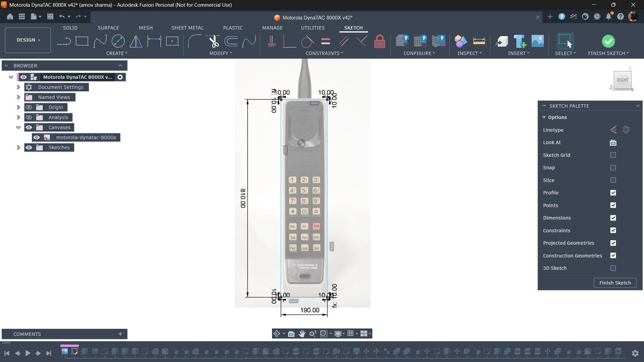Screen dimensions: 644x362
Task: Uncheck the Profile checkbox
Action: click(x=613, y=193)
